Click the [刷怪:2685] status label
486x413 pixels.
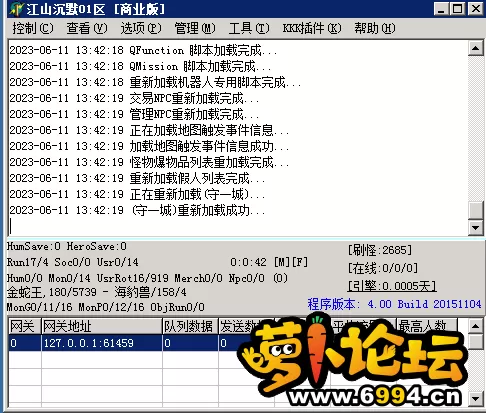pyautogui.click(x=380, y=250)
